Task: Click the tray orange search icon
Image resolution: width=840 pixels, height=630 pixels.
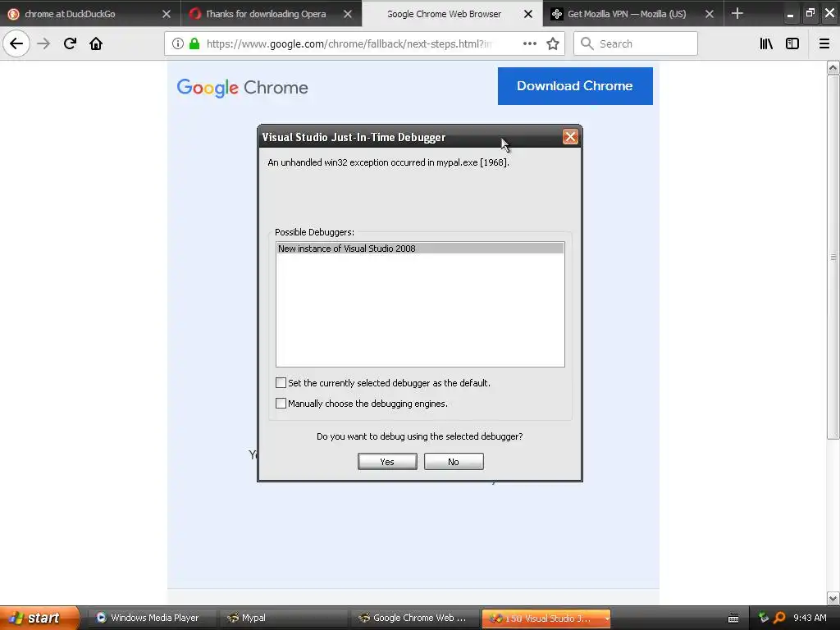Action: [780, 618]
